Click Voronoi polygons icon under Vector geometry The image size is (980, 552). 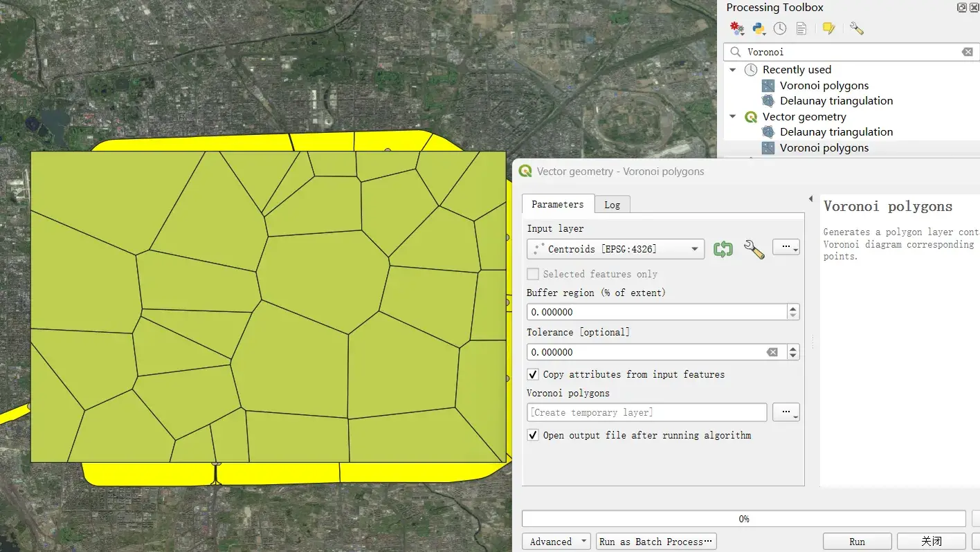768,148
